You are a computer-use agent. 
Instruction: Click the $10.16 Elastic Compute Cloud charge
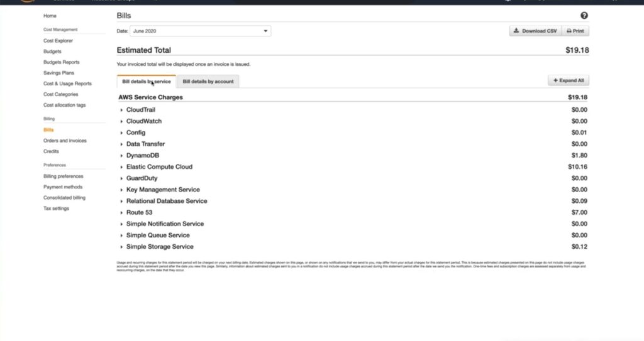click(577, 166)
